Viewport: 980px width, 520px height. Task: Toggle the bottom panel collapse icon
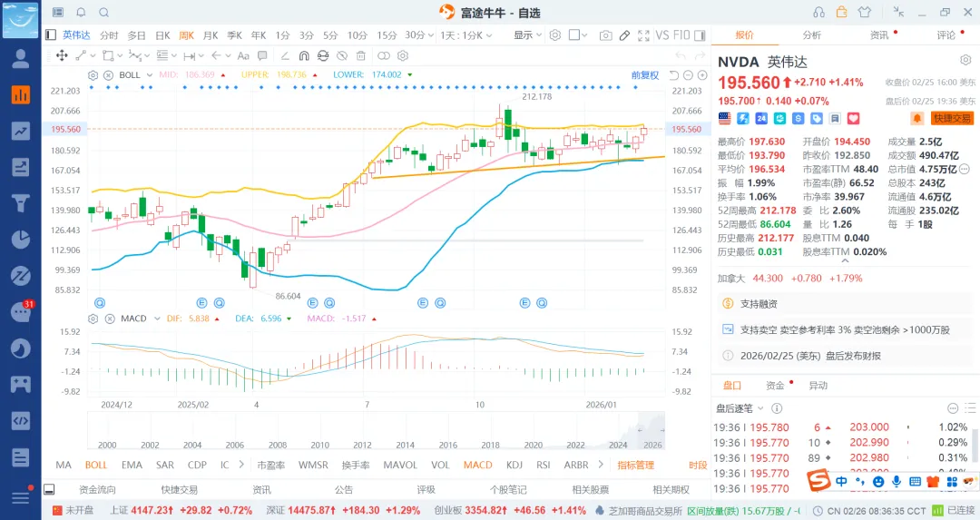tap(49, 489)
